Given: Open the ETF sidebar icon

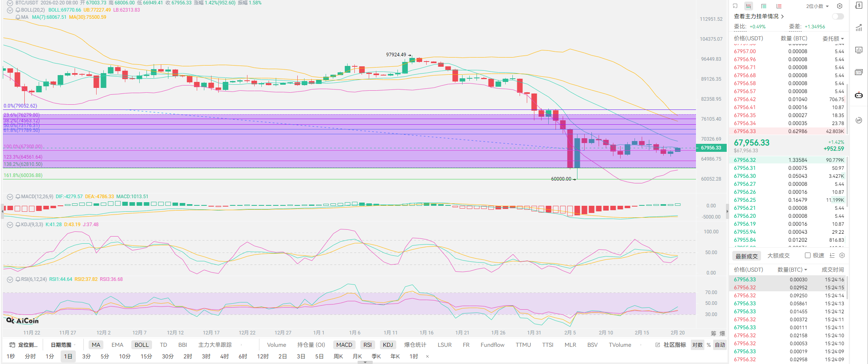Looking at the screenshot, I should [x=859, y=72].
